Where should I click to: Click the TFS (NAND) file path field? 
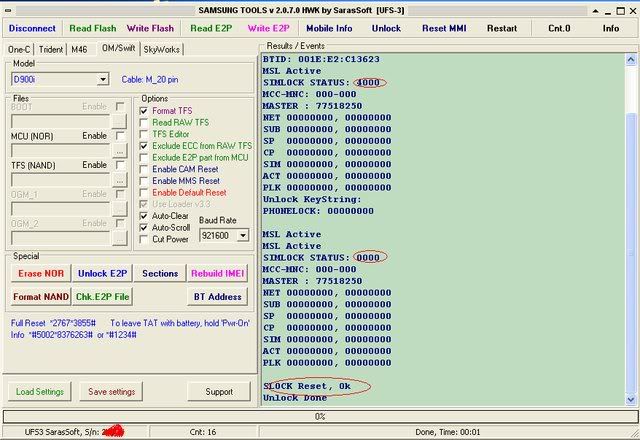tap(60, 180)
